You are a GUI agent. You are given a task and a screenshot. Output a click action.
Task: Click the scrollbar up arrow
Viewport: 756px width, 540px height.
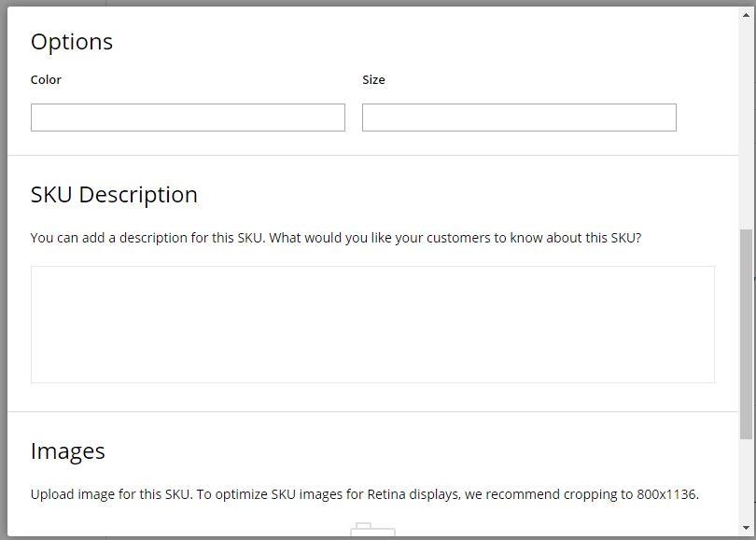tap(746, 15)
